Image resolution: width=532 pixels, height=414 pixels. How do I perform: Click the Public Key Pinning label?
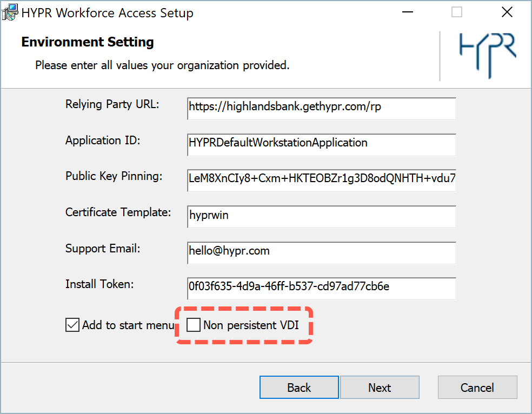coord(114,176)
